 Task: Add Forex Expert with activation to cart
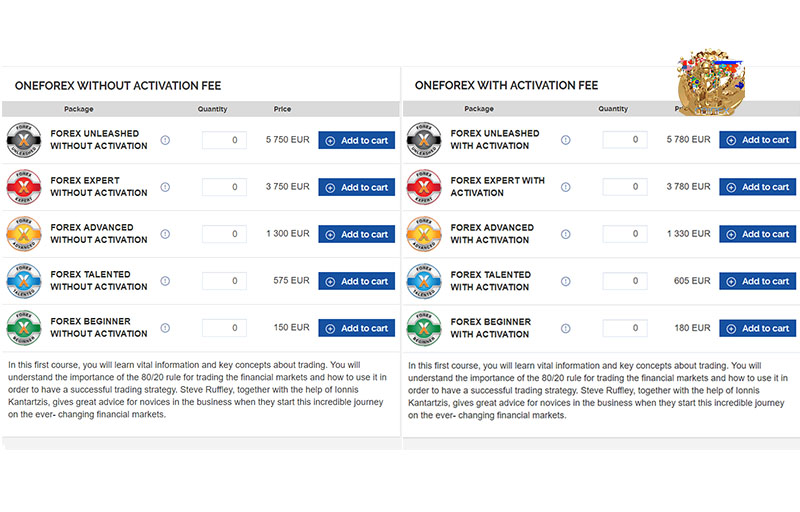click(x=758, y=187)
